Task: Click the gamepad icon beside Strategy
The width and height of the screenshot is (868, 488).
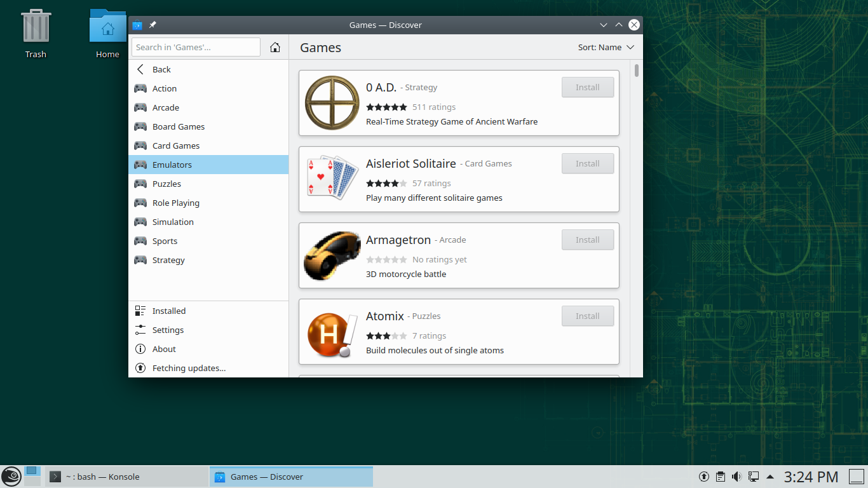Action: tap(140, 260)
